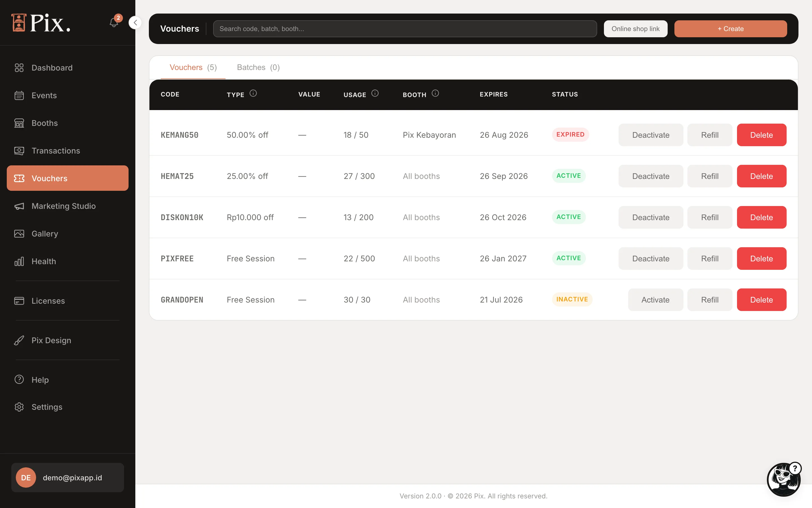This screenshot has height=508, width=812.
Task: Show the info tooltip icon next to TYPE
Action: pos(253,93)
